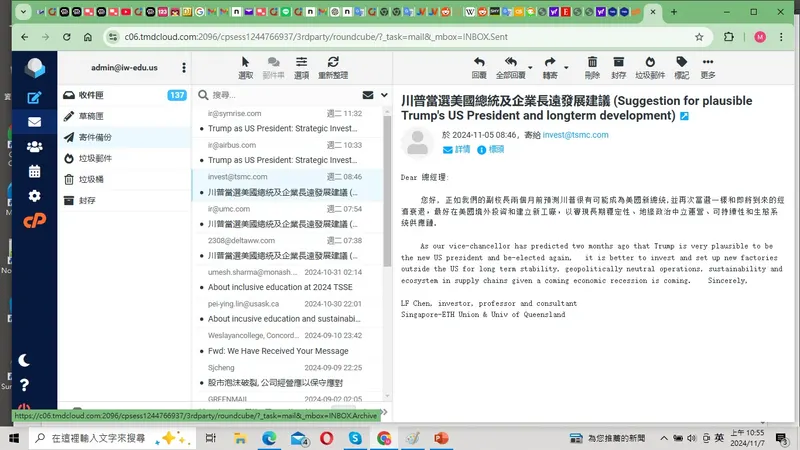Open message in new window icon
This screenshot has height=450, width=800.
(x=684, y=116)
